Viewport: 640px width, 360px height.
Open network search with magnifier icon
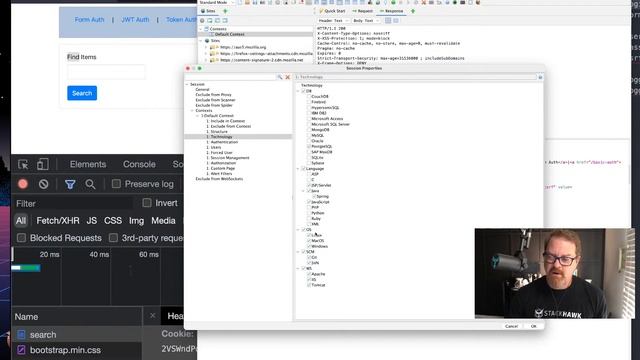pyautogui.click(x=90, y=184)
